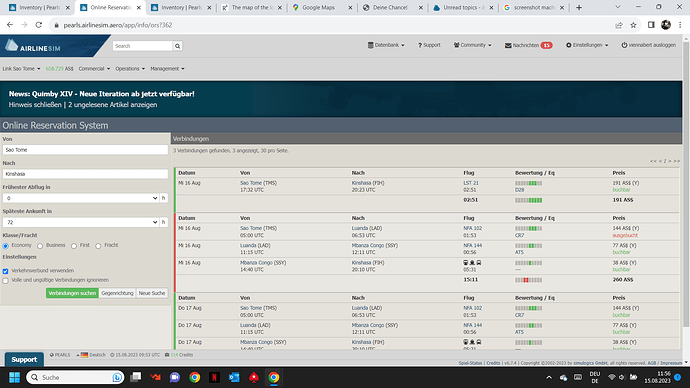Click the search magnifier icon beside Search field

177,46
